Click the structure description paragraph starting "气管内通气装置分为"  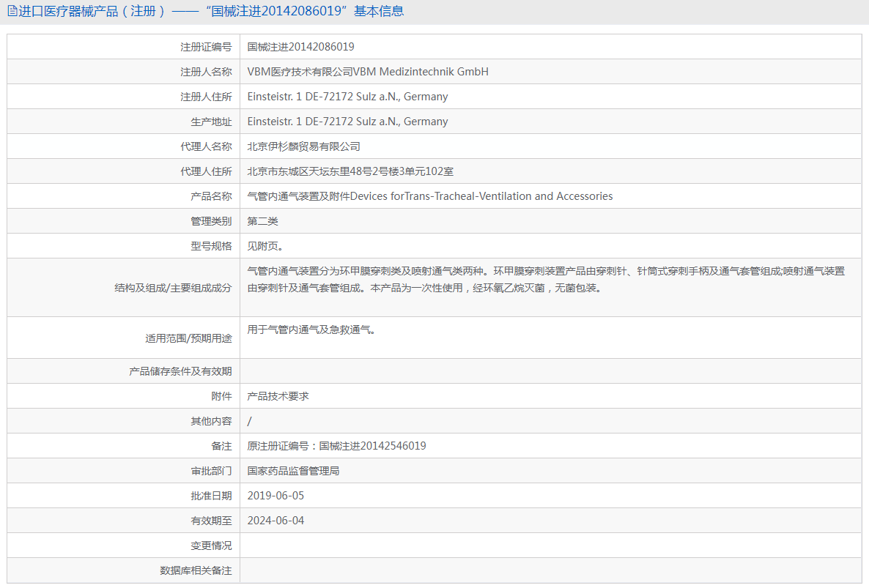click(x=546, y=280)
